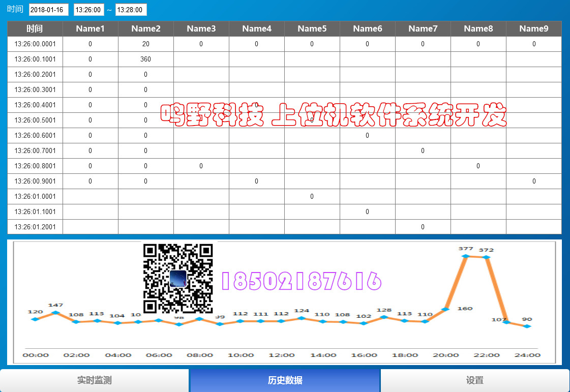Select the Name3 column header
Viewport: 570px width, 392px height.
coord(201,29)
